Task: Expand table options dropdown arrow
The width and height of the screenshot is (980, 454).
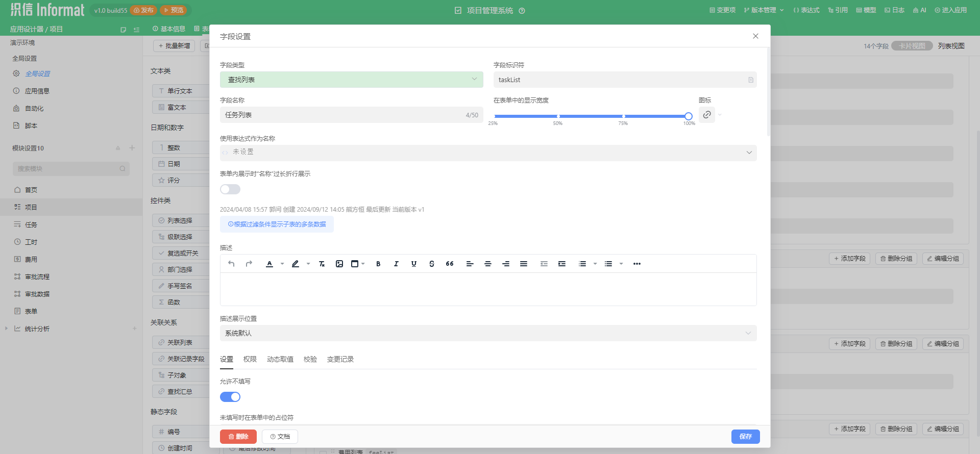Action: pos(363,264)
